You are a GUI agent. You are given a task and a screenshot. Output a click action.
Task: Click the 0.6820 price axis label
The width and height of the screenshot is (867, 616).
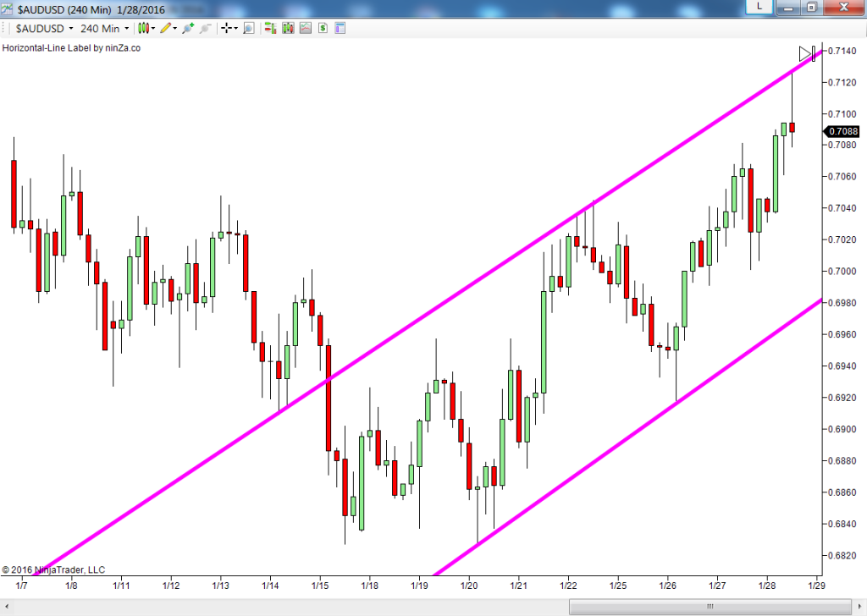[842, 555]
